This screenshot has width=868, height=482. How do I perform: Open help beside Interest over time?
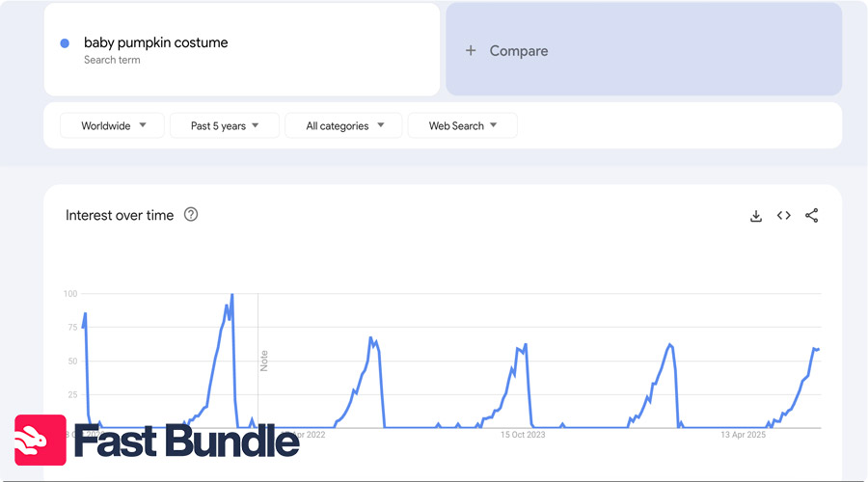(x=191, y=215)
